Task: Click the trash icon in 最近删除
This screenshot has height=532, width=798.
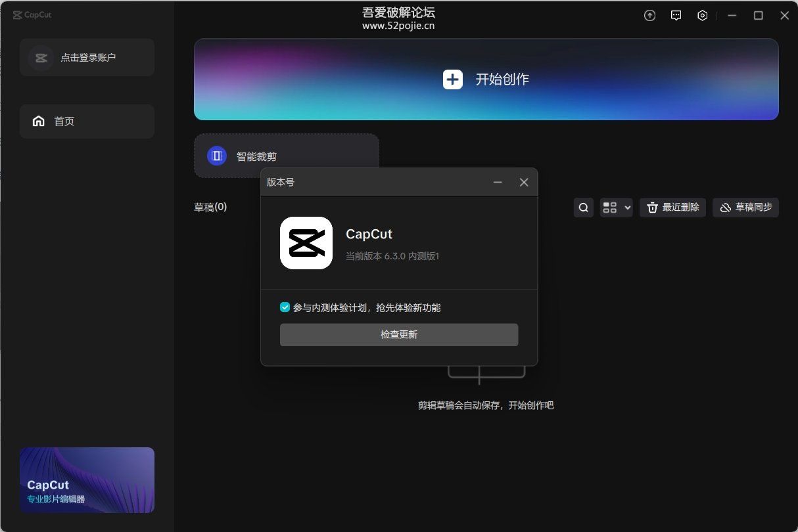Action: (653, 208)
